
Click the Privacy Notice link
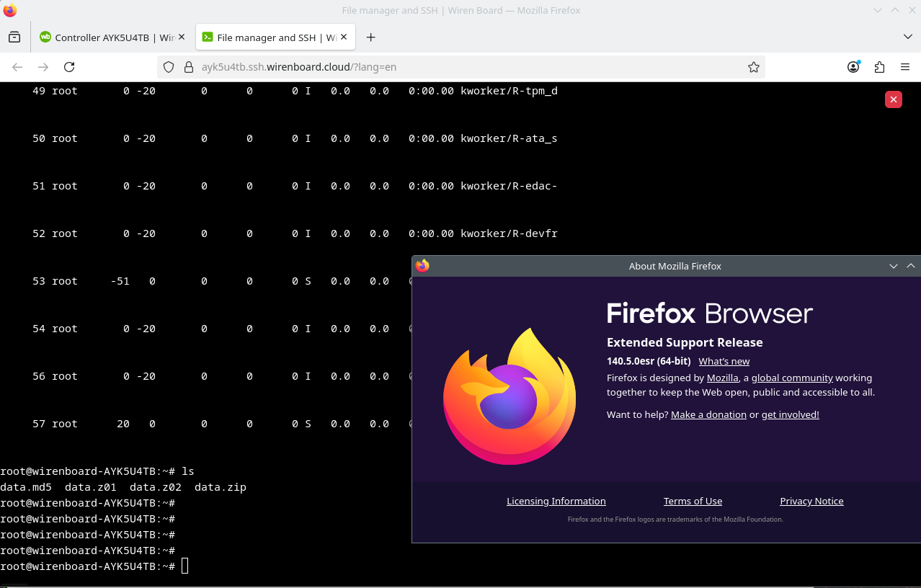811,501
